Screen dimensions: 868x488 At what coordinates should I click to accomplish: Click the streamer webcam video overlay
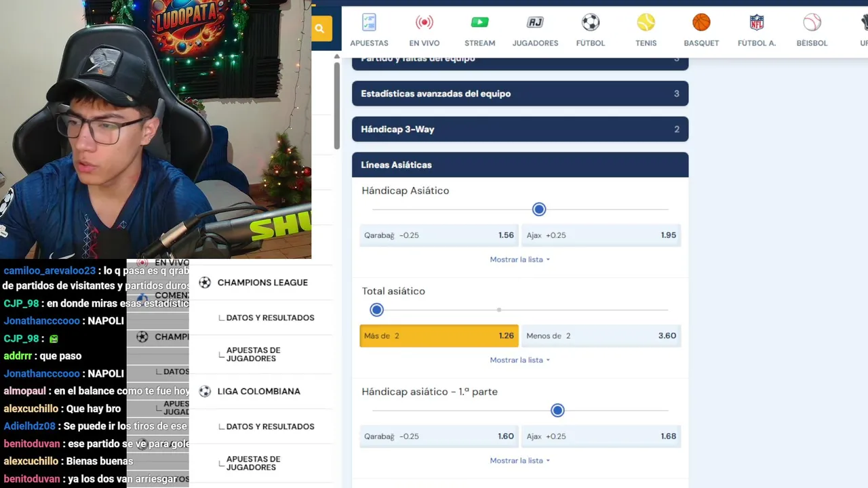(x=155, y=129)
